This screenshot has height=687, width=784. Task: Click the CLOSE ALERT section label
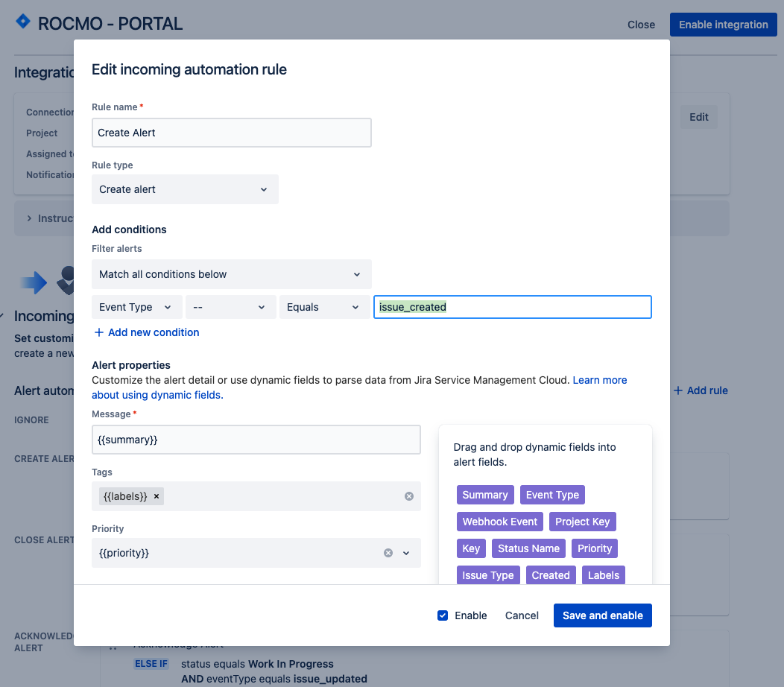point(44,540)
